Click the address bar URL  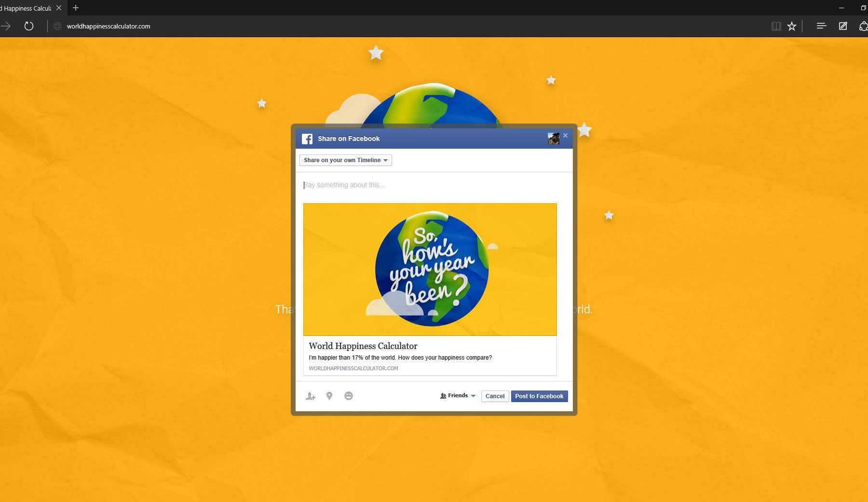tap(108, 26)
